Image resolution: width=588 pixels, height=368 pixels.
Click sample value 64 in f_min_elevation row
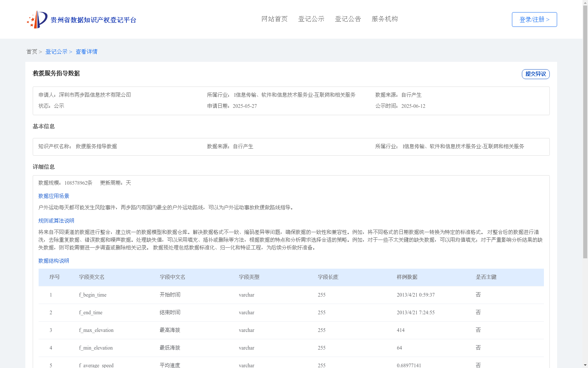coord(399,348)
